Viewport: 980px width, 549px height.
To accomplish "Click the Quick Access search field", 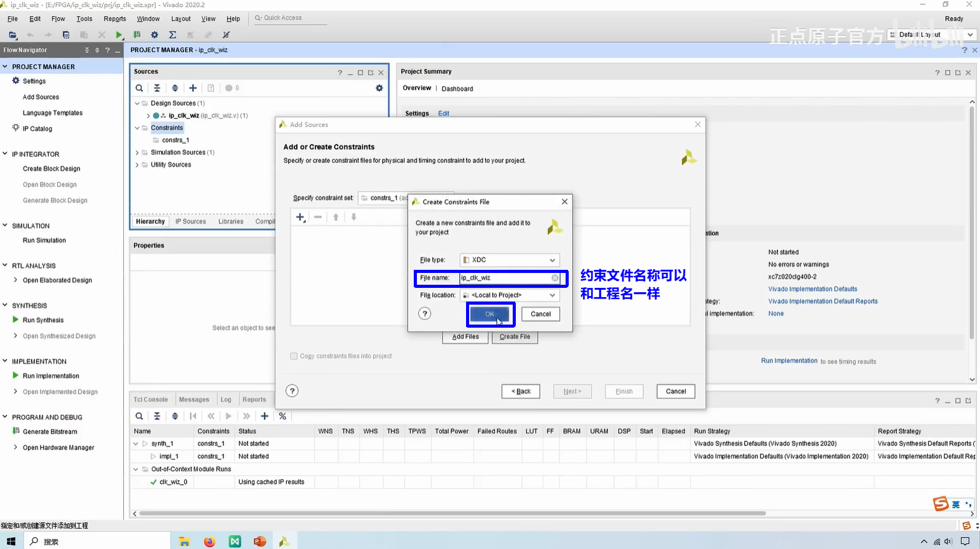I will click(290, 18).
